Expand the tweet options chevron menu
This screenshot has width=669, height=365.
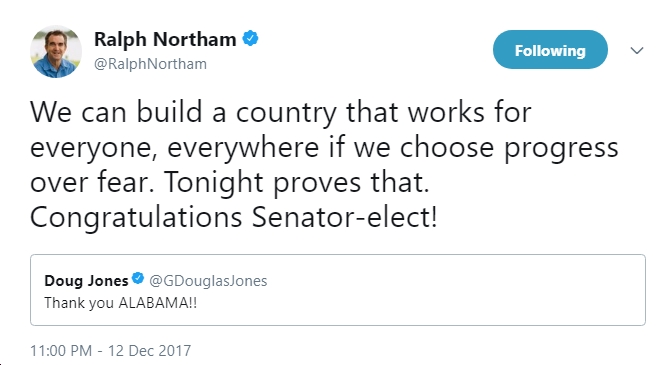click(637, 50)
